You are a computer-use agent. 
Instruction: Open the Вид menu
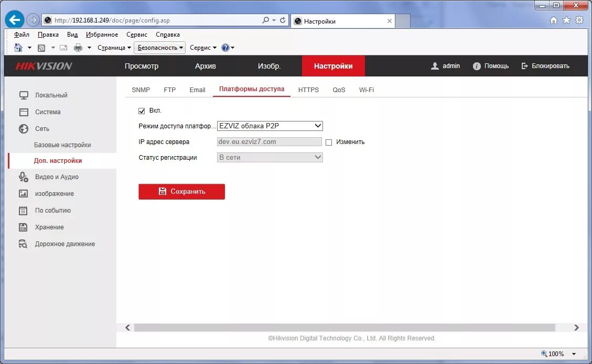pyautogui.click(x=72, y=35)
